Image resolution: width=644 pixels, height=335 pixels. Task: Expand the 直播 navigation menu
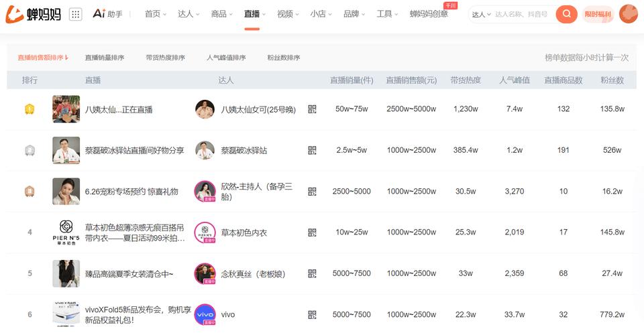255,14
